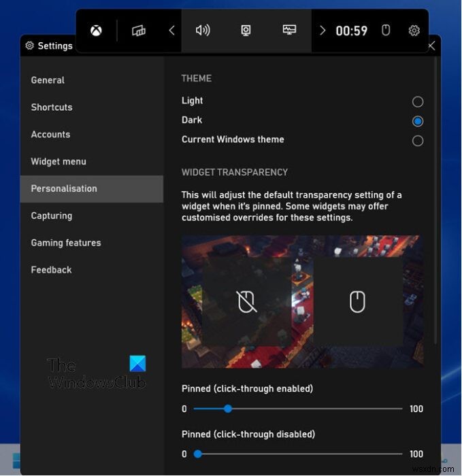Open the General settings section
Screen dimensions: 462x476
(91, 80)
